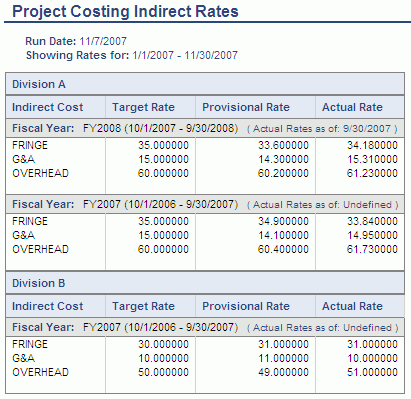The width and height of the screenshot is (411, 399).
Task: Select the FY2008 fiscal year row
Action: (205, 128)
